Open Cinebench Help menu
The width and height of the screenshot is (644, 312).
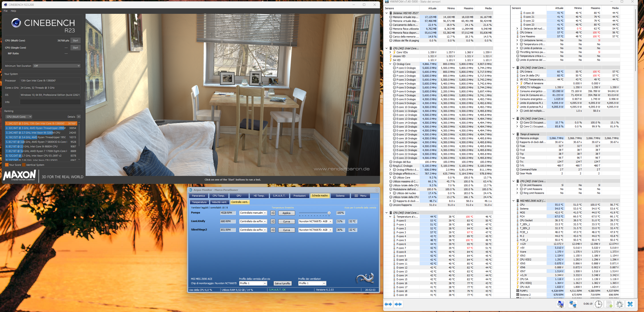point(14,11)
